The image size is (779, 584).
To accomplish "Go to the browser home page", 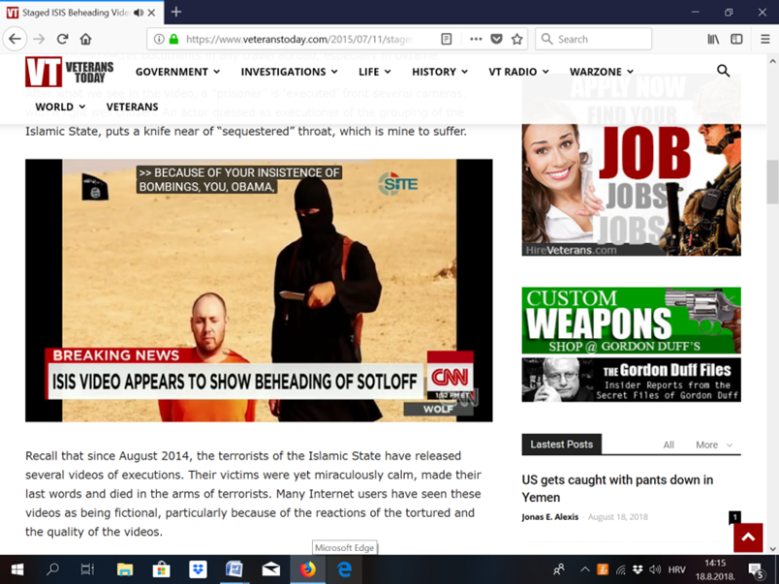I will point(86,39).
